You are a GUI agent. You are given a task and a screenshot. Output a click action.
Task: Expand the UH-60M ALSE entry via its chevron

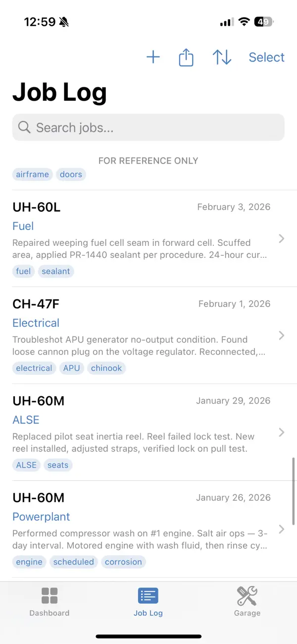pos(281,432)
